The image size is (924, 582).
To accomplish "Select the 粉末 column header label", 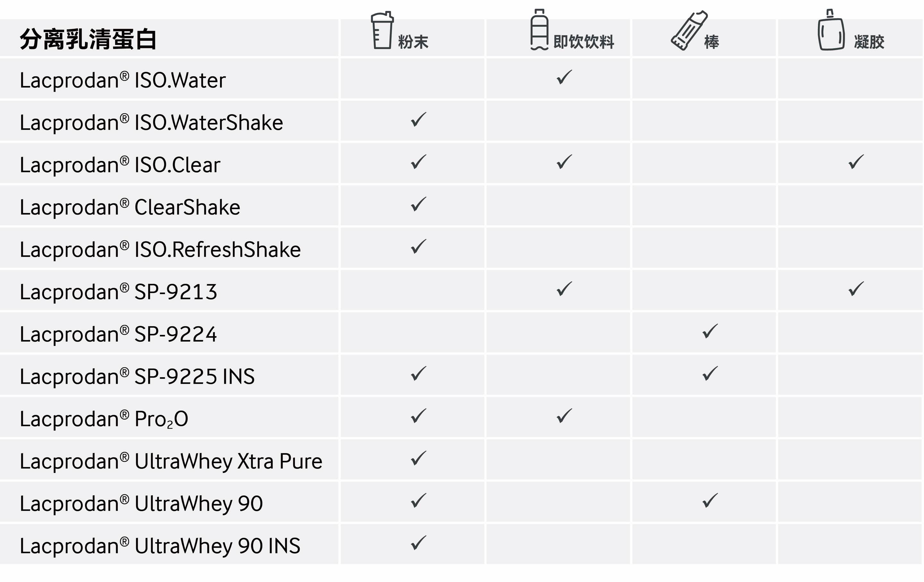I will pos(413,42).
